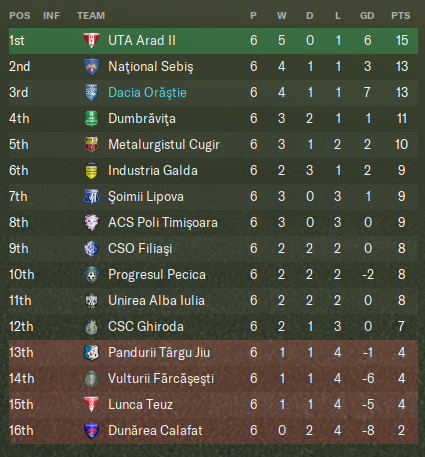This screenshot has width=425, height=457.
Task: Click the UTA Arad II club crest
Action: (91, 40)
